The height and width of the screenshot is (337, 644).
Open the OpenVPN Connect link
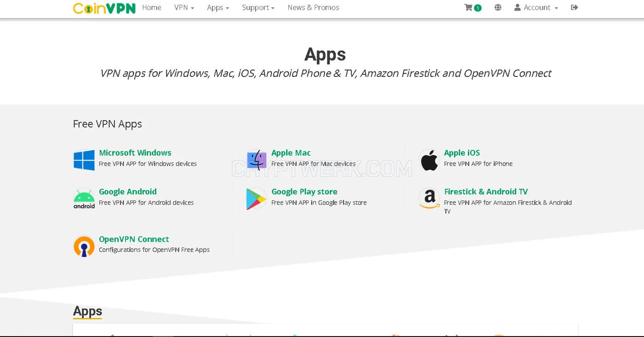tap(134, 239)
